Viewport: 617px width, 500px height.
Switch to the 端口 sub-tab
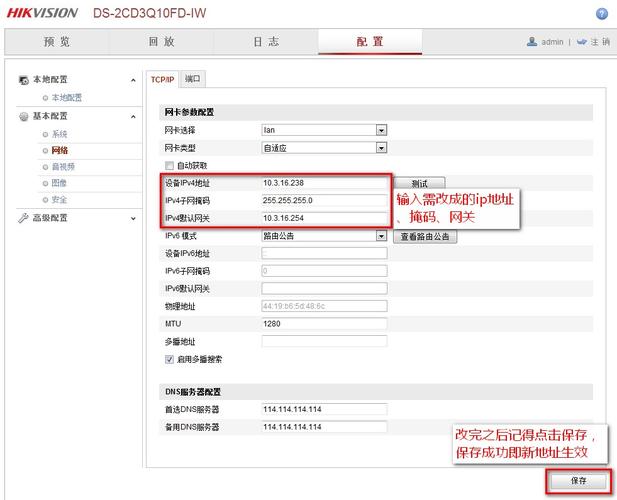click(192, 79)
